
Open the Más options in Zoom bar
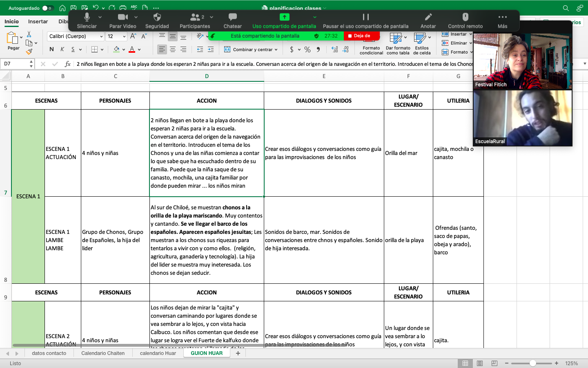pyautogui.click(x=502, y=21)
